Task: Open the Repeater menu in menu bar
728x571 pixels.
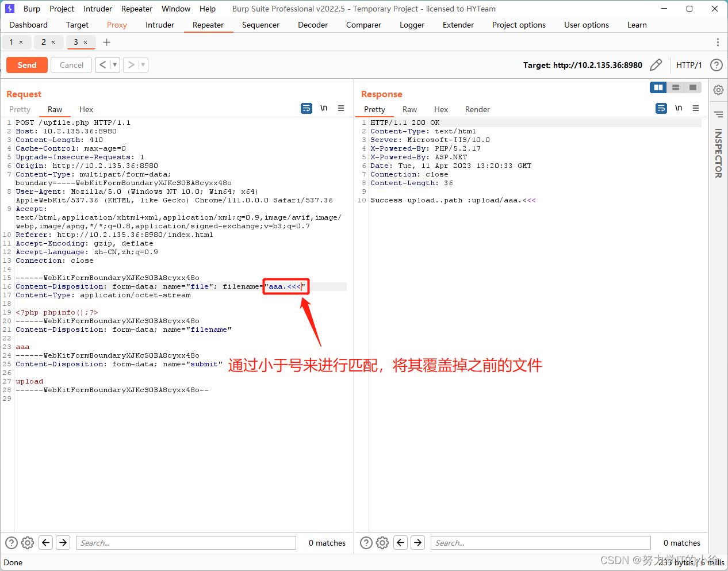Action: click(x=137, y=9)
